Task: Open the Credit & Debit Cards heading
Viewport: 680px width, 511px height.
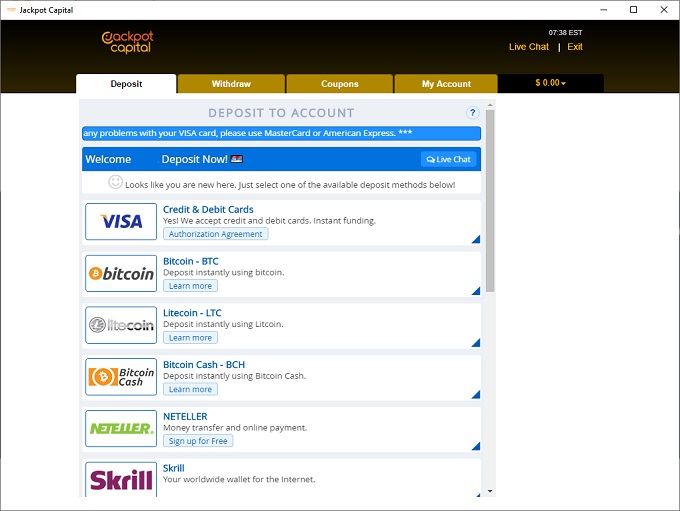Action: pos(208,210)
